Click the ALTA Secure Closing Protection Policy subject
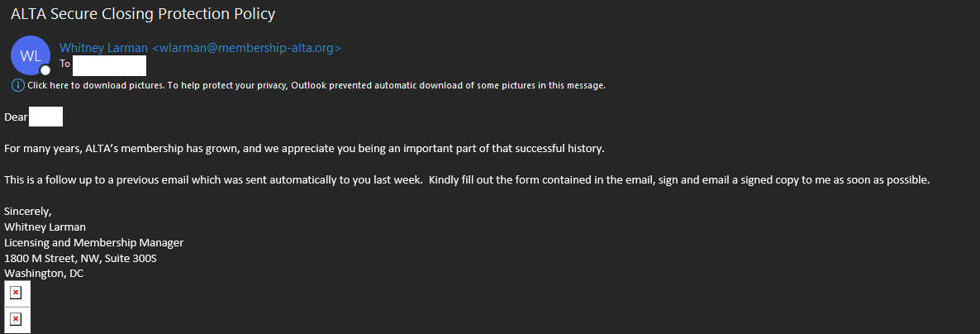The width and height of the screenshot is (980, 334). click(143, 14)
